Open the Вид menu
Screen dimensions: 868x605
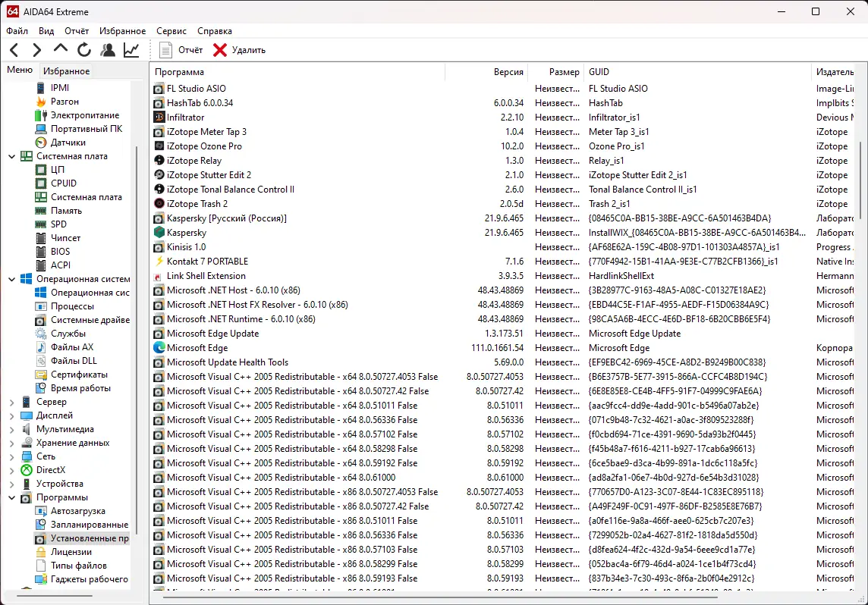(46, 31)
